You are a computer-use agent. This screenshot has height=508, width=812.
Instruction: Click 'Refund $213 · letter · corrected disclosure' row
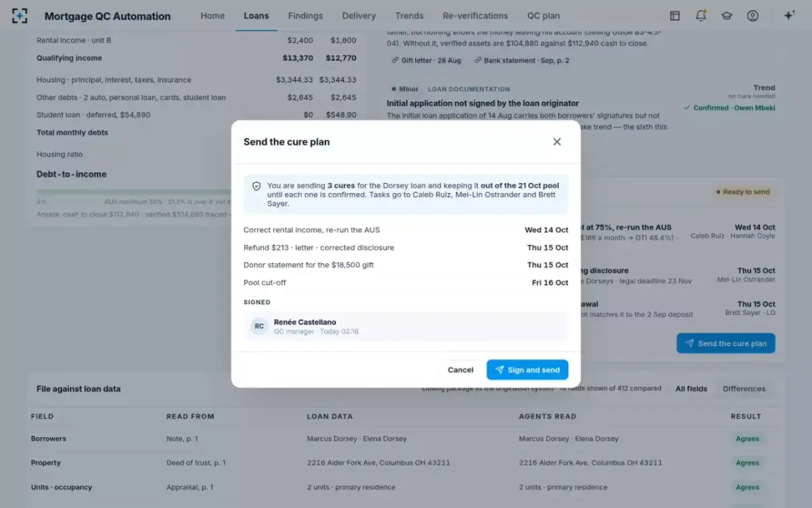[406, 247]
